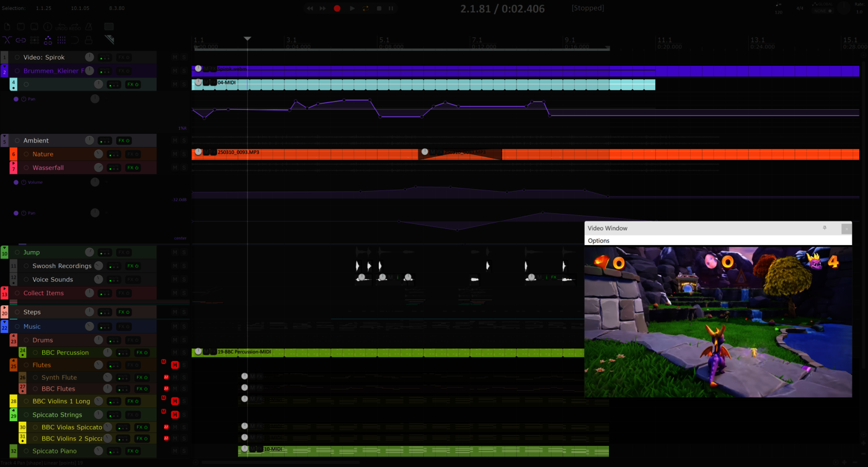Adjust volume knob on Voice Sounds track
Viewport: 868px width, 467px height.
pos(99,280)
